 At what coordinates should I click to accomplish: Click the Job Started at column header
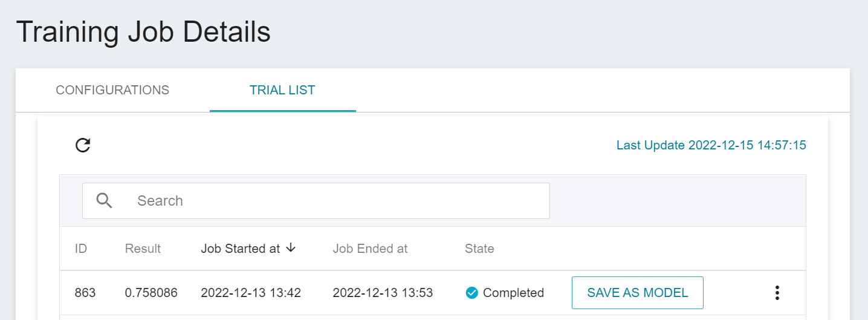pyautogui.click(x=241, y=249)
